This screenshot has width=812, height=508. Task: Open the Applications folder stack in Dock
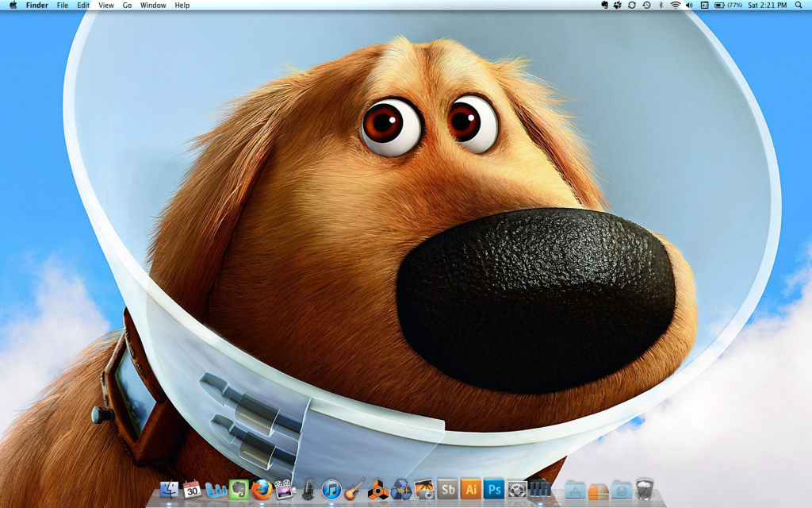pos(575,490)
